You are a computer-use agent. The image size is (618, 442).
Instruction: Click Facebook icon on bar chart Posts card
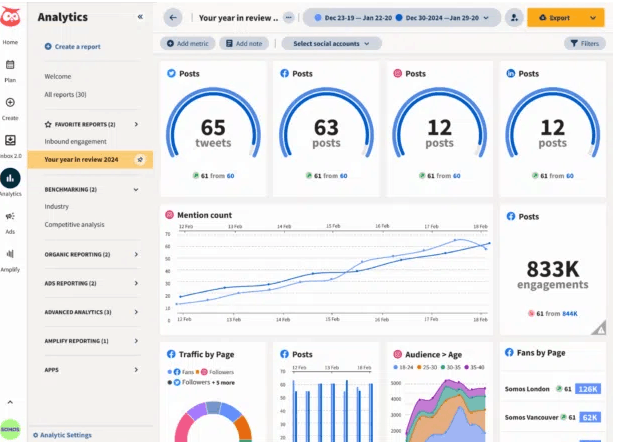coord(284,354)
